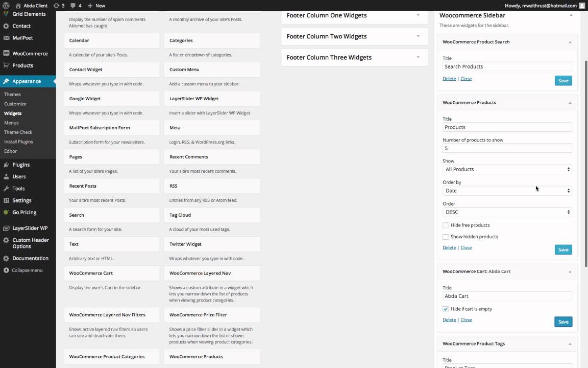This screenshot has height=368, width=588.
Task: Open Editor submenu item
Action: pos(11,151)
